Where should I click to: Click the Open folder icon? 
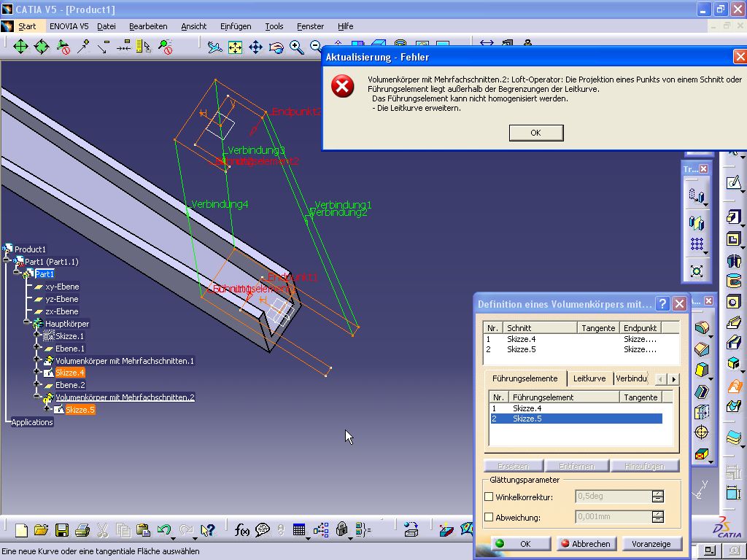[42, 530]
